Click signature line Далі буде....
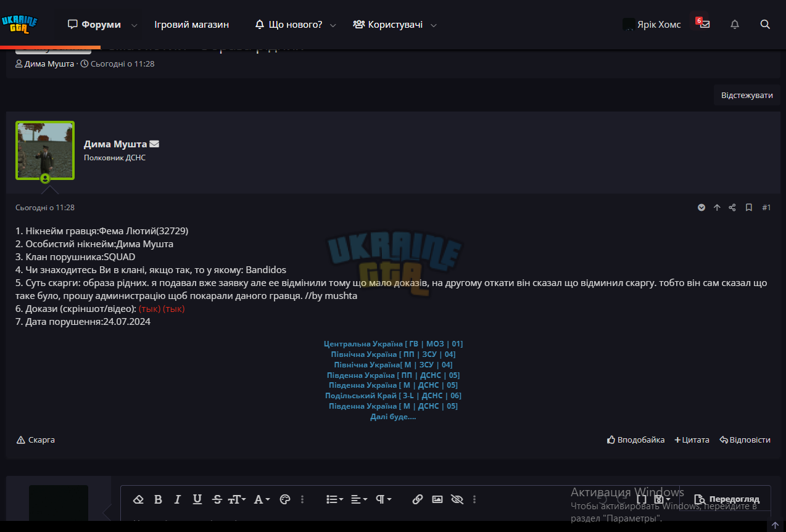This screenshot has height=532, width=786. point(393,417)
